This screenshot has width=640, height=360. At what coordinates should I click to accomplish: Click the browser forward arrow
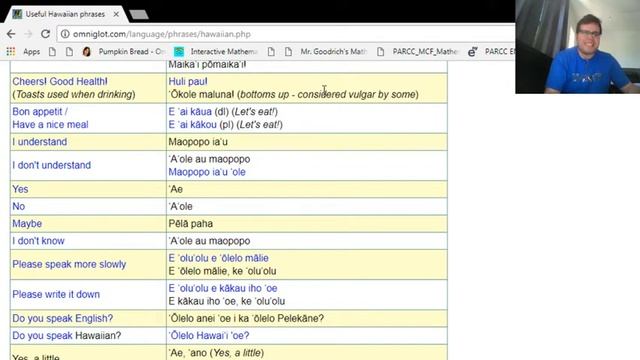pos(28,34)
